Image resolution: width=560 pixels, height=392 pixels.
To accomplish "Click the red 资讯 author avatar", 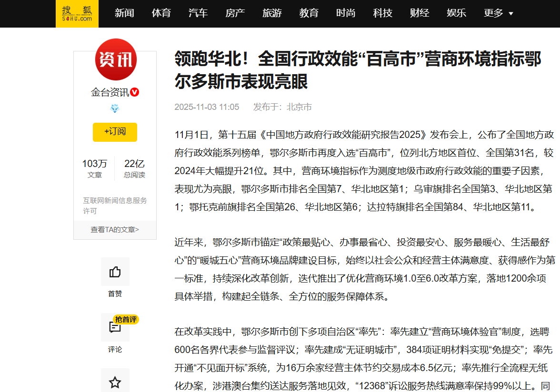I will 115,59.
